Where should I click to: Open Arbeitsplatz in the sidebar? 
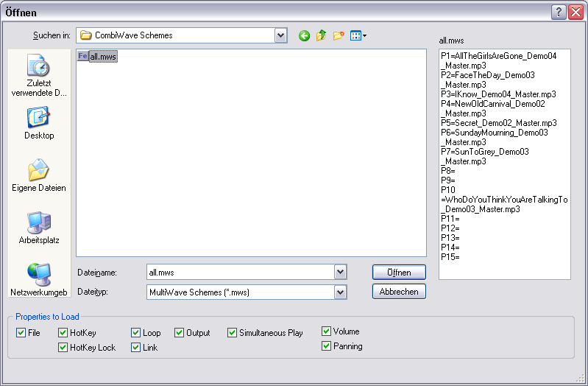pos(39,228)
